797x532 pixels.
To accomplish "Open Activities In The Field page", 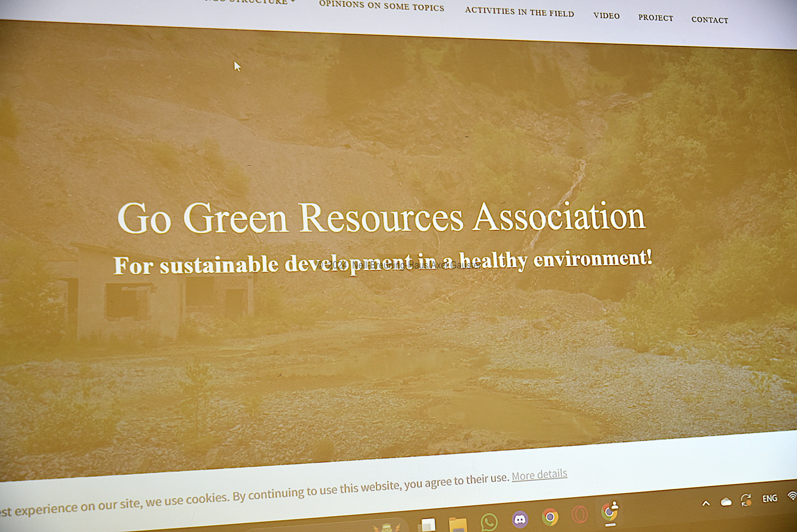I will click(x=520, y=12).
